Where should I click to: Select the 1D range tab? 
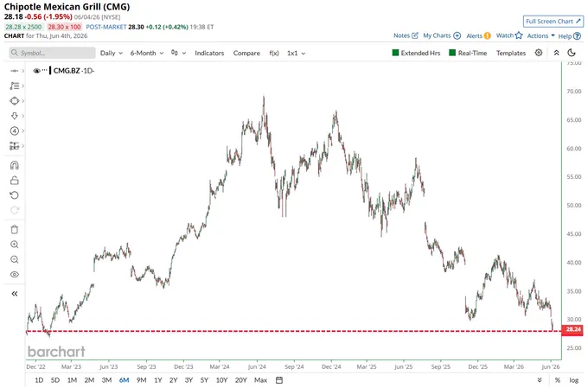point(39,380)
